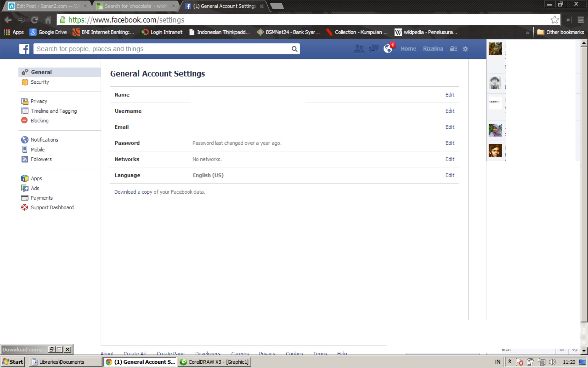Click the browser forward arrow
The width and height of the screenshot is (588, 368).
[x=21, y=20]
